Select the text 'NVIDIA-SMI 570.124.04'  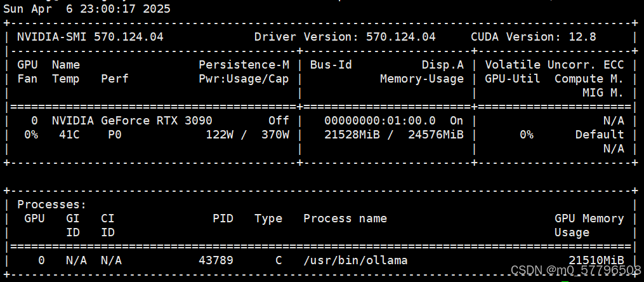[x=90, y=37]
